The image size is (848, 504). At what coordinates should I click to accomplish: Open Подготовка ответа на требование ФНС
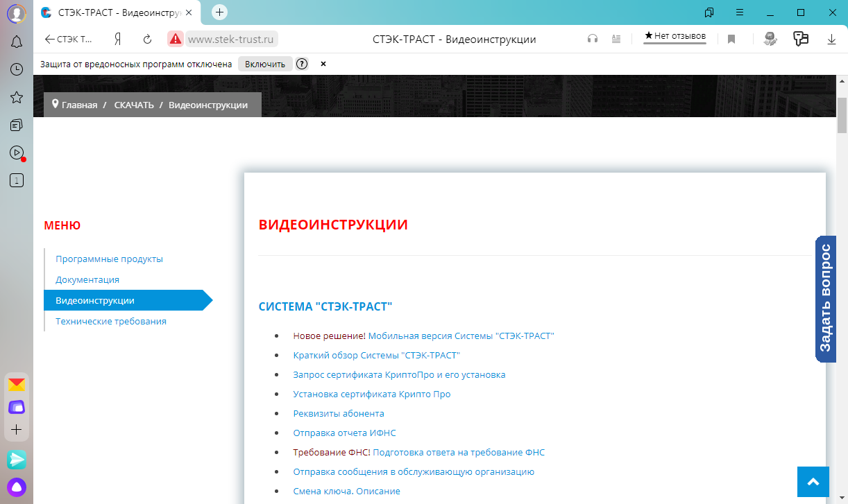(459, 452)
